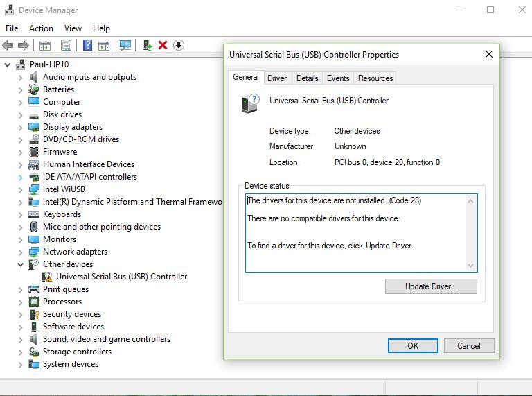
Task: Click the Disable device down-arrow icon
Action: 179,45
